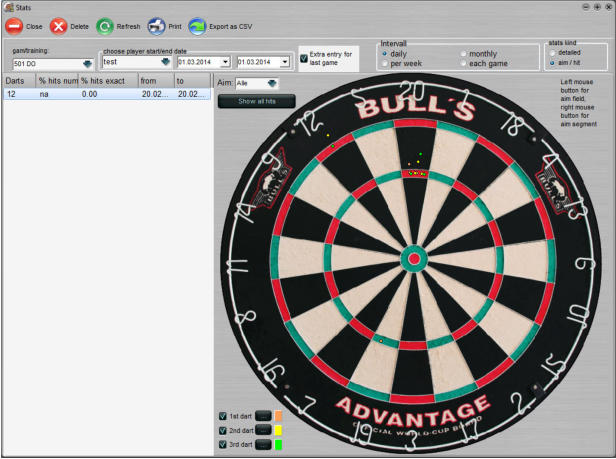Image resolution: width=616 pixels, height=459 pixels.
Task: Click the Darts column header
Action: (x=18, y=80)
